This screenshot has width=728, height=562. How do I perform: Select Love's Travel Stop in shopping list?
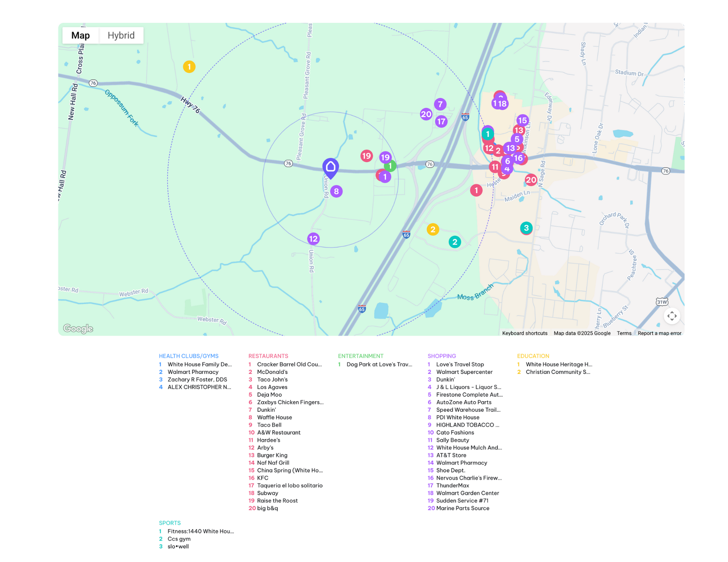tap(460, 364)
